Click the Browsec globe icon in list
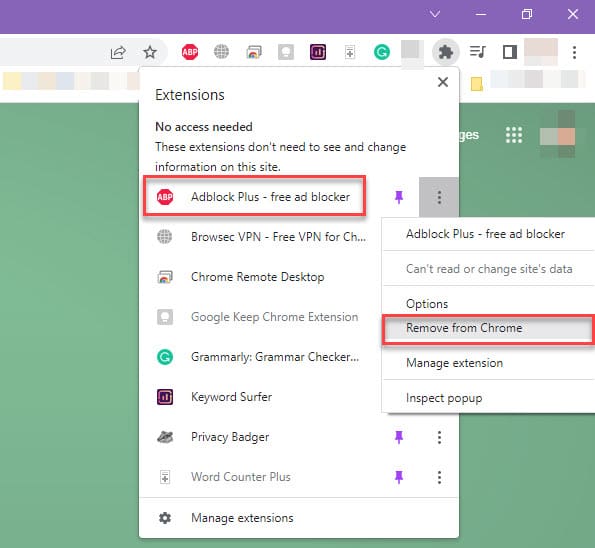The height and width of the screenshot is (548, 595). pos(164,237)
